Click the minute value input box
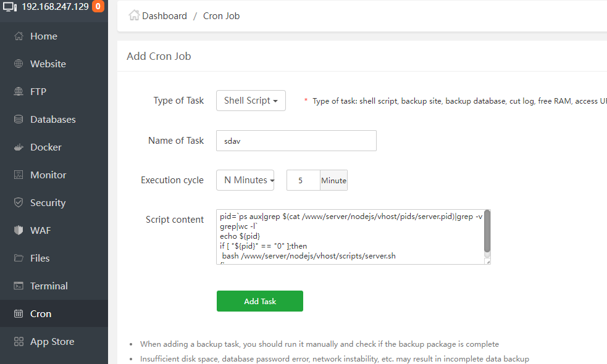Screen dimensions: 607x364 (303, 180)
